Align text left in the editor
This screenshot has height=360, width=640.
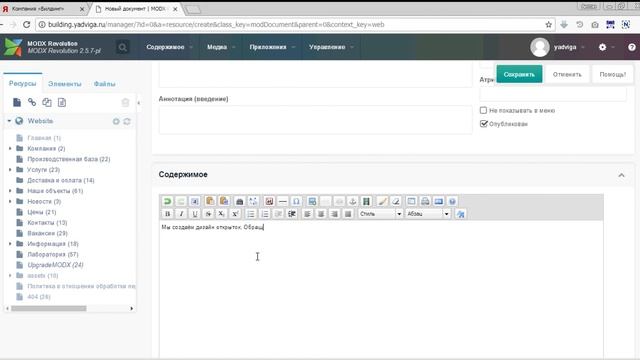pyautogui.click(x=307, y=214)
